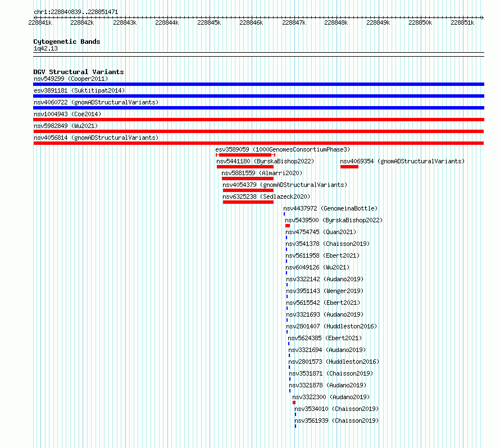Click the small red block under nsv5439500
The width and height of the screenshot is (500, 448).
coord(288,226)
